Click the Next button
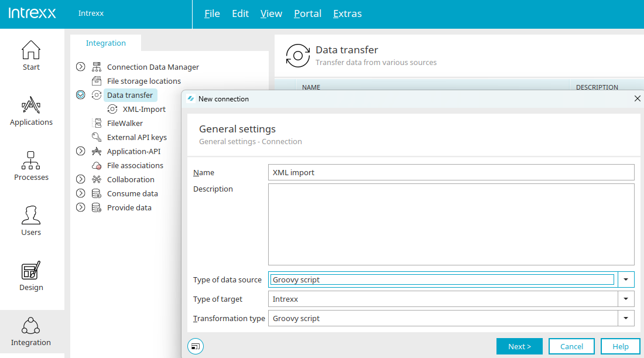This screenshot has width=644, height=358. [519, 346]
